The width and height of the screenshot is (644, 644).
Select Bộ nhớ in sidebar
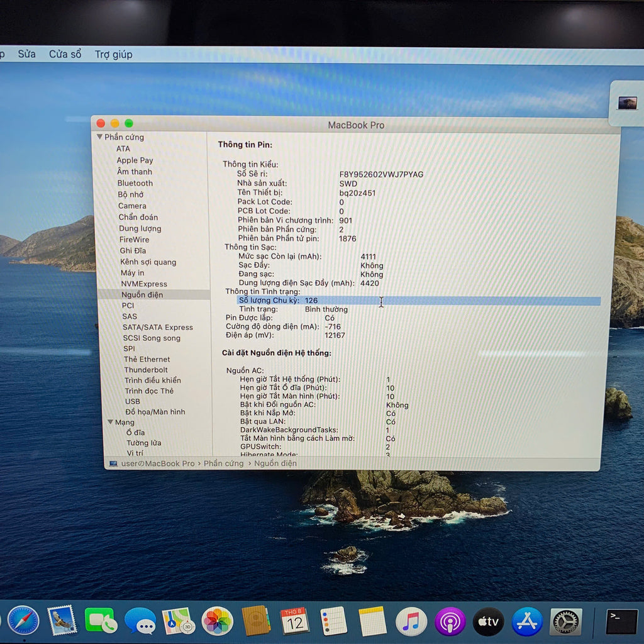(131, 194)
